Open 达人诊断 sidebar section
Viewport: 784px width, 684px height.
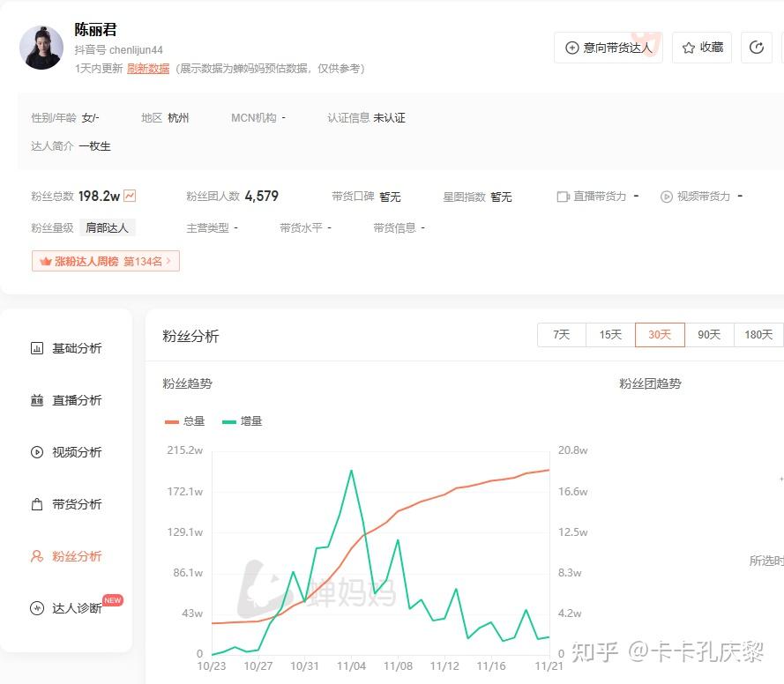66,608
